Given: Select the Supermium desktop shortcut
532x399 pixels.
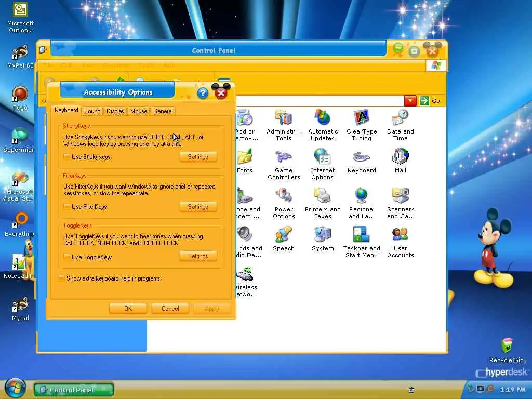Looking at the screenshot, I should [19, 140].
